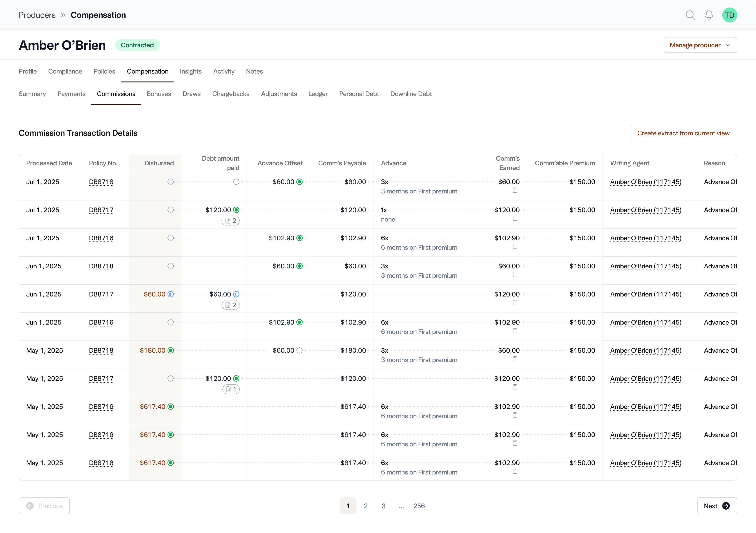756x533 pixels.
Task: Click dashed pending icon beside May 1 DB8718 Advance Offset
Action: [x=299, y=351]
